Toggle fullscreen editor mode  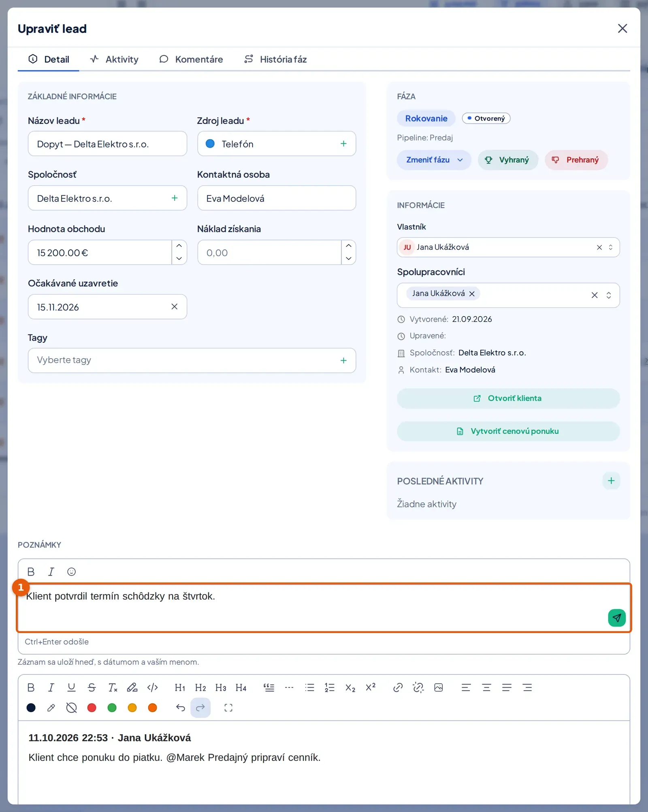228,708
